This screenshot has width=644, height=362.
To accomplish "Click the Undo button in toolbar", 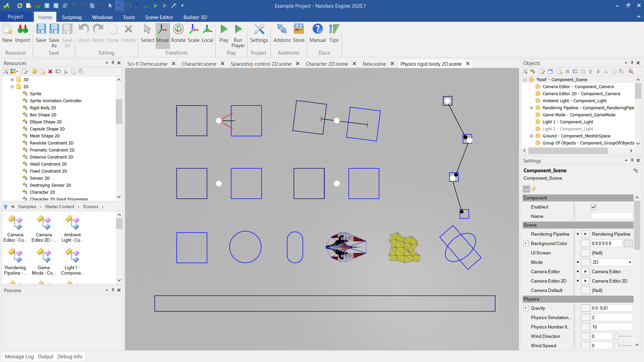I will pyautogui.click(x=84, y=33).
